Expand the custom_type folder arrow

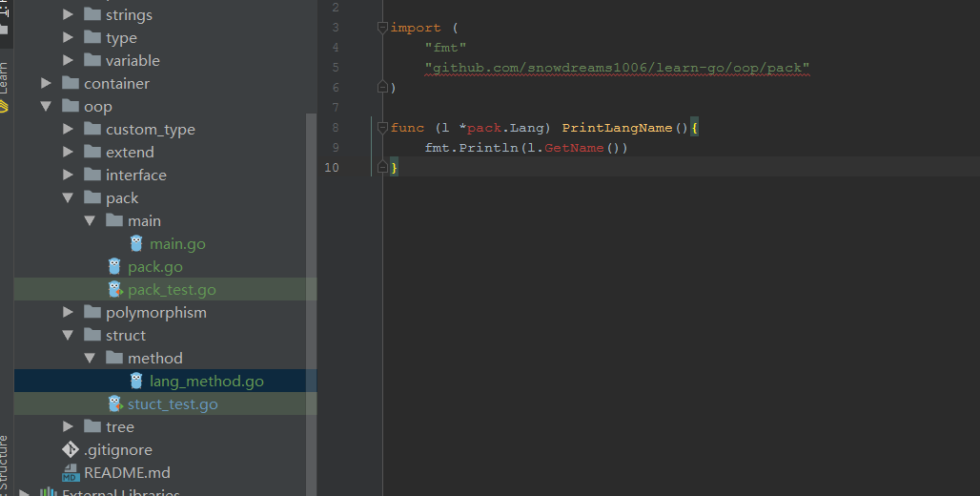pos(68,129)
